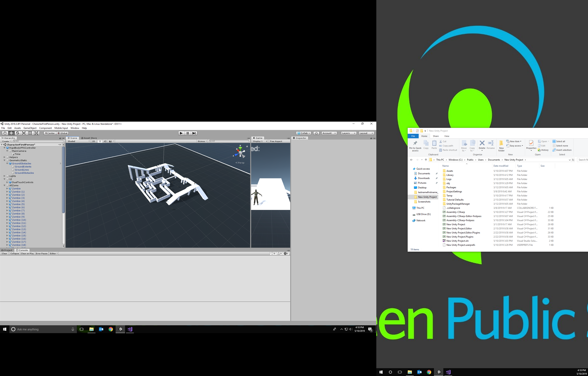
Task: Click the Step frame button
Action: [x=194, y=133]
